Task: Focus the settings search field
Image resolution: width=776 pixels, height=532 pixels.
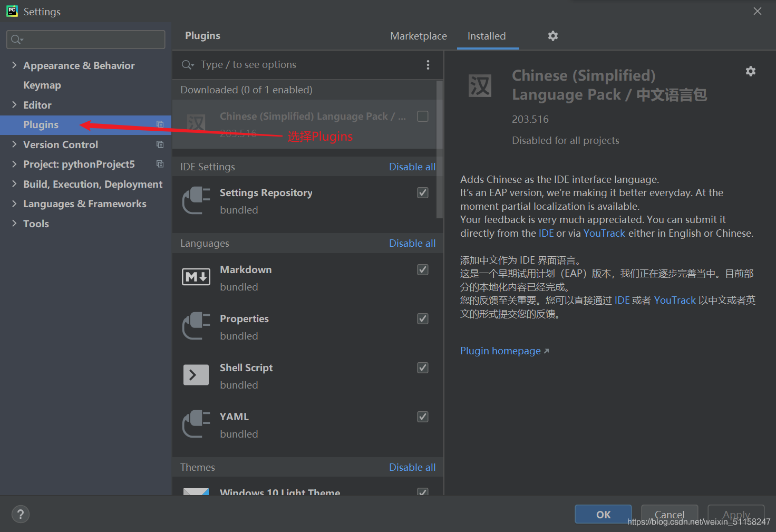Action: [86, 40]
